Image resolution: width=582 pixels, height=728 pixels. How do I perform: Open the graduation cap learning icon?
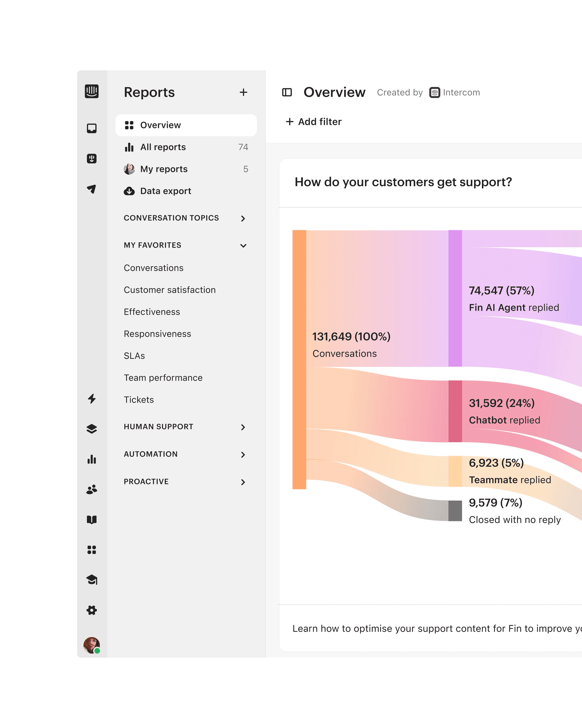(92, 580)
